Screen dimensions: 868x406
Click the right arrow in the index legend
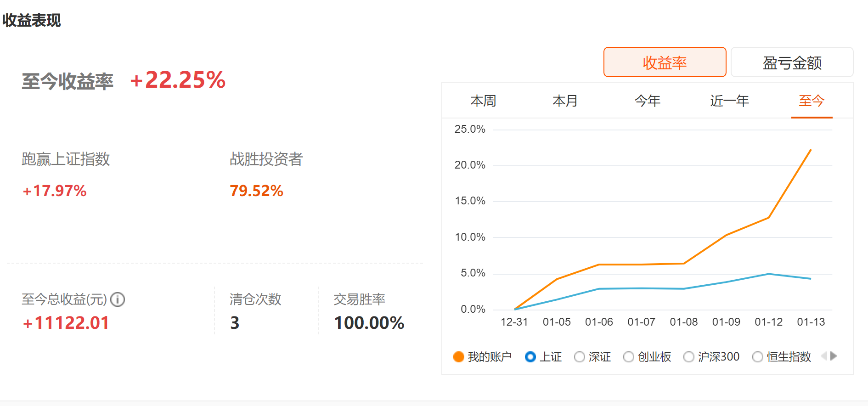tap(834, 356)
